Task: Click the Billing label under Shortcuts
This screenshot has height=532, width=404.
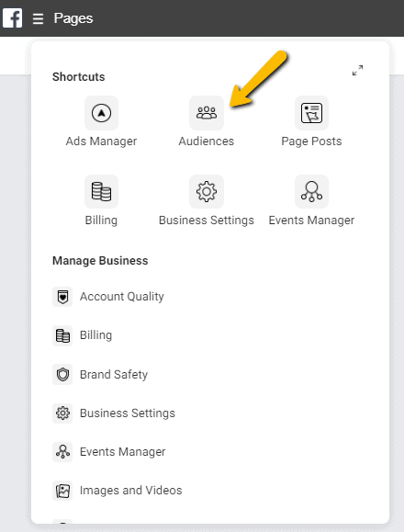Action: (x=101, y=221)
